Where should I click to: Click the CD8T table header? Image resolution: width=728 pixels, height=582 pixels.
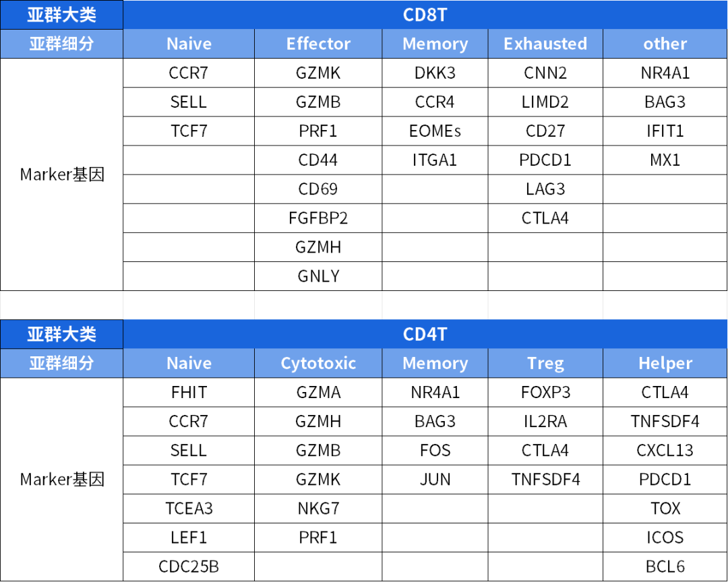coord(425,15)
